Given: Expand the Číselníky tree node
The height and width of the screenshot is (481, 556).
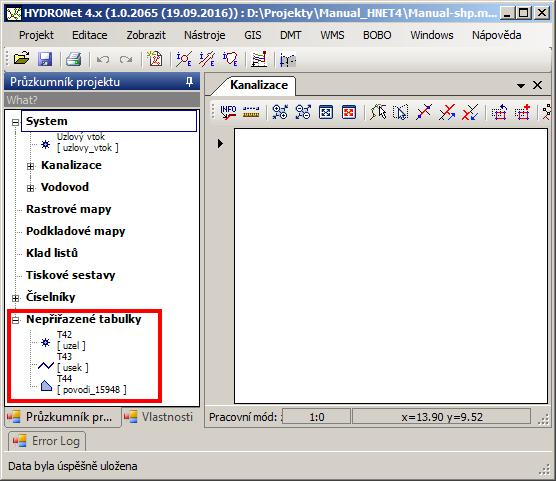Looking at the screenshot, I should [x=15, y=298].
